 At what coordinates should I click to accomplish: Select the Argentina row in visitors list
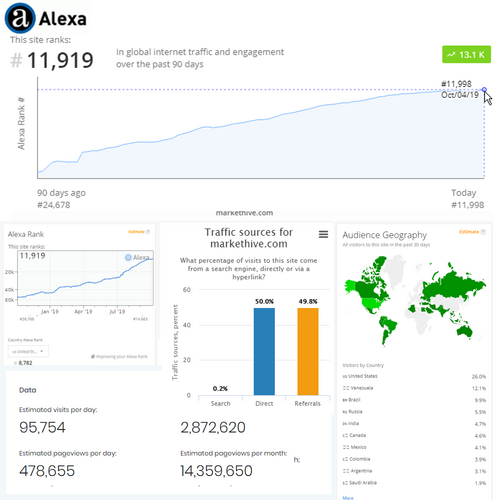(x=414, y=471)
